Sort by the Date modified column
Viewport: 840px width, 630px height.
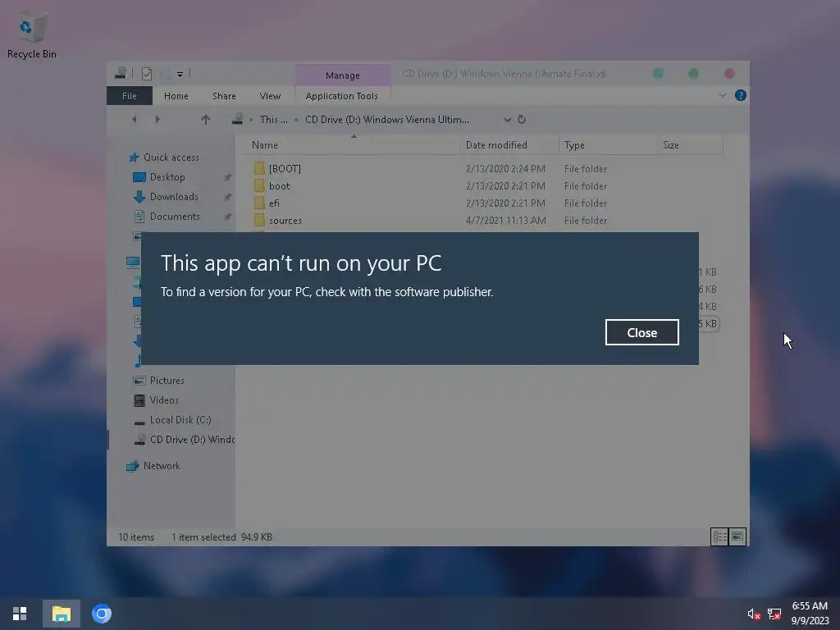tap(509, 145)
